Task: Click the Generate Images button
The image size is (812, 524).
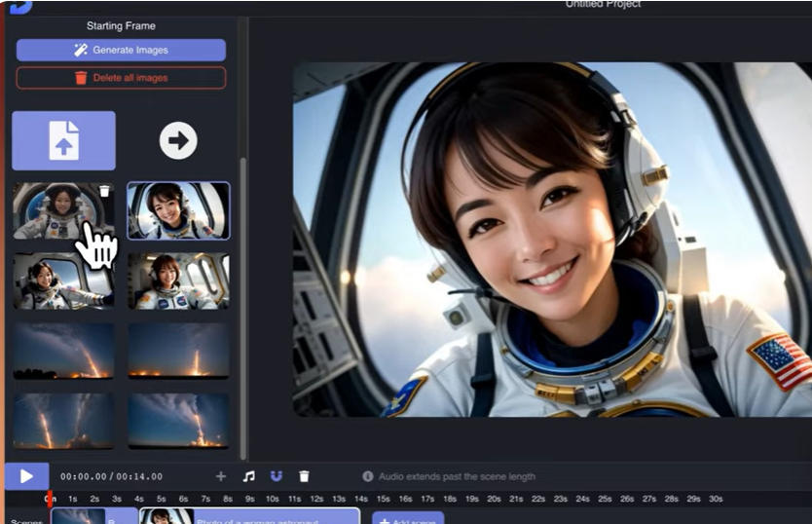Action: point(121,50)
